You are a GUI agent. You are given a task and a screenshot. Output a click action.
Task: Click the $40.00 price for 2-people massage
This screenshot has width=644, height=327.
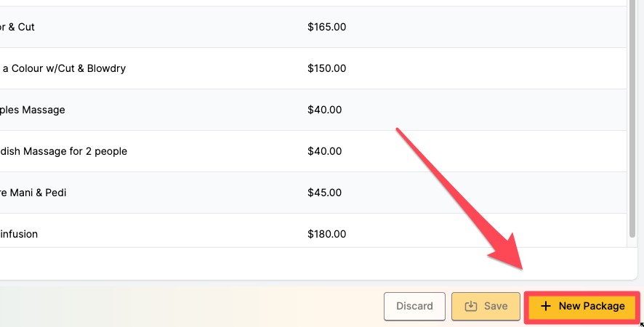tap(323, 151)
